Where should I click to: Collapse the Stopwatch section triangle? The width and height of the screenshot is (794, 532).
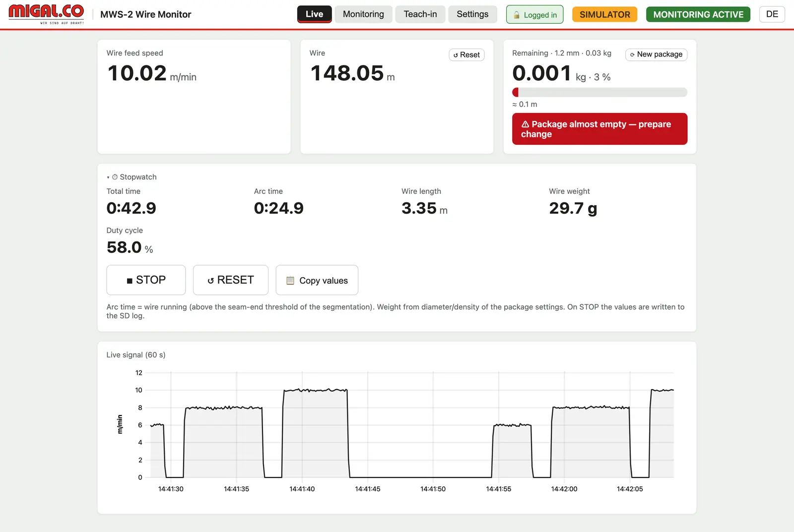pyautogui.click(x=108, y=177)
